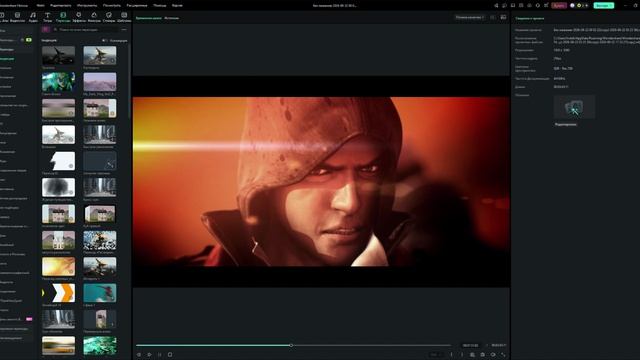
Task: Click the messages icon in title bar
Action: [x=504, y=5]
